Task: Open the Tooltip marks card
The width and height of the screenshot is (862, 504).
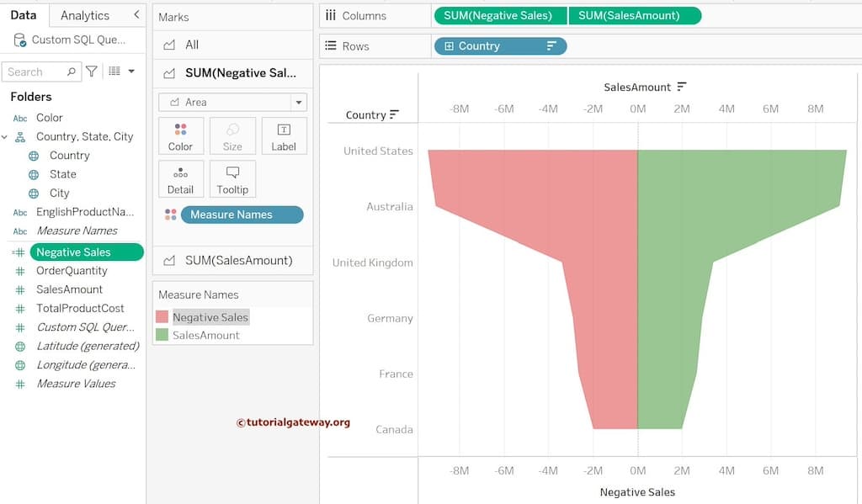Action: [232, 178]
